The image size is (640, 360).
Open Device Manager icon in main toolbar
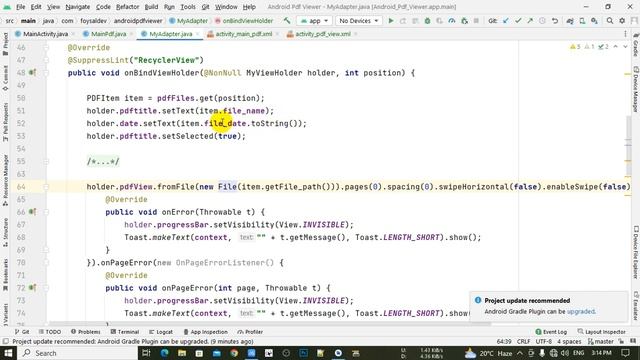(582, 20)
